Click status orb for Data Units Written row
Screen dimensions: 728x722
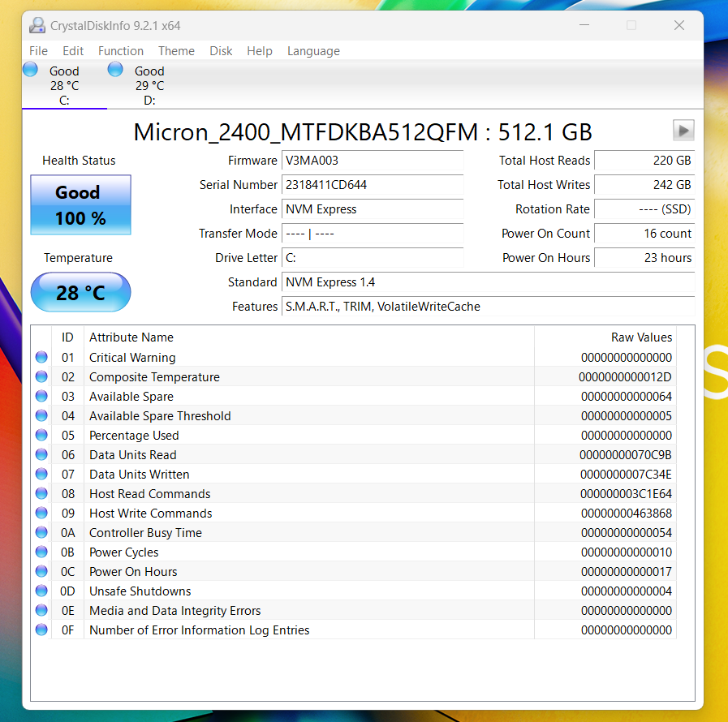(41, 474)
